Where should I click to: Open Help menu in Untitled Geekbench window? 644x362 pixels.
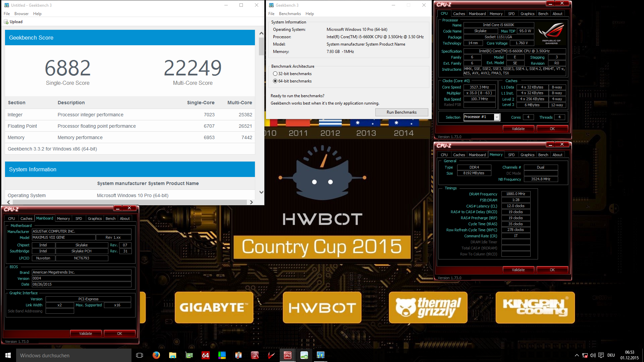pos(37,14)
